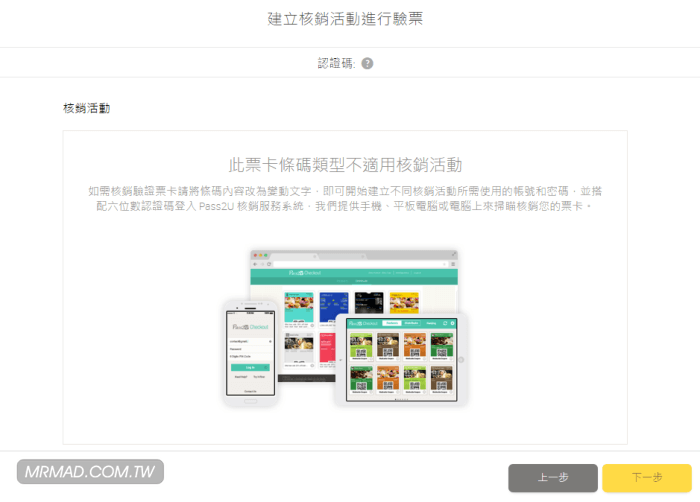700x502 pixels.
Task: Click the Log In button on phone mockup
Action: click(249, 367)
